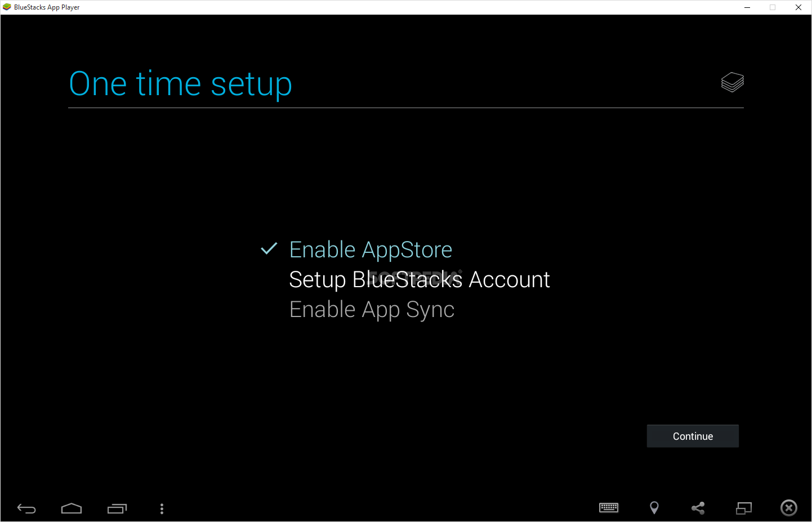Tap the Android back arrow icon
812x522 pixels.
point(26,508)
